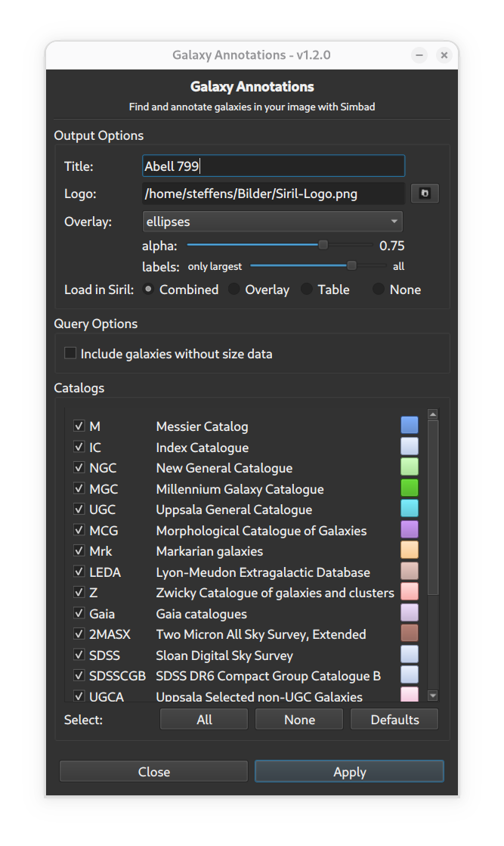Screen dimensions: 504x846
Task: Click the alpha value '0.75' text
Action: click(392, 246)
